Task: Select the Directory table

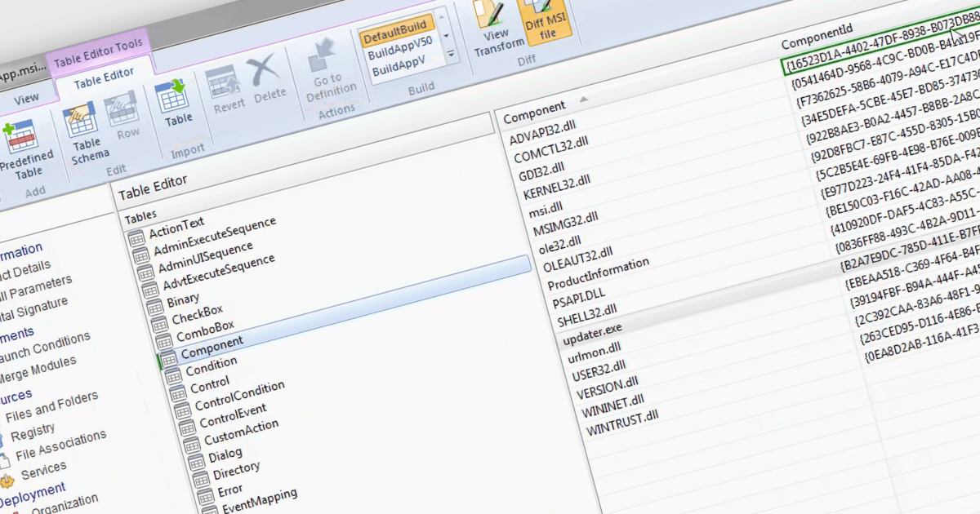Action: coord(236,470)
